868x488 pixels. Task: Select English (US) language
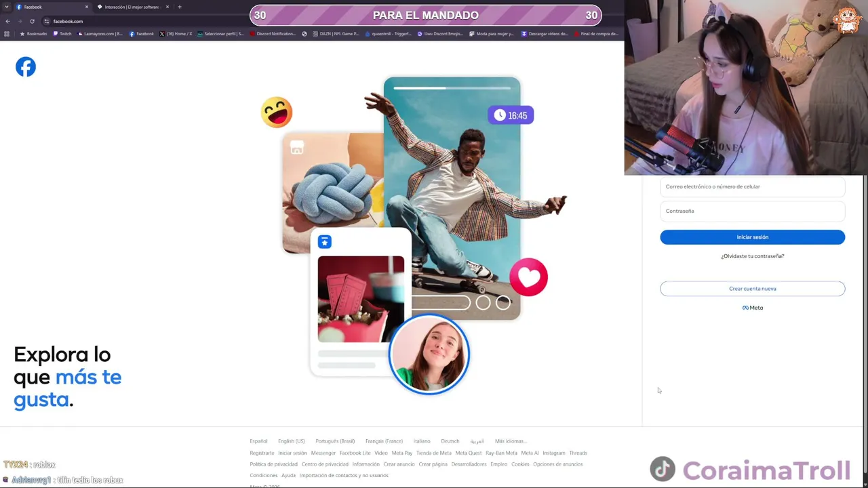pyautogui.click(x=292, y=441)
